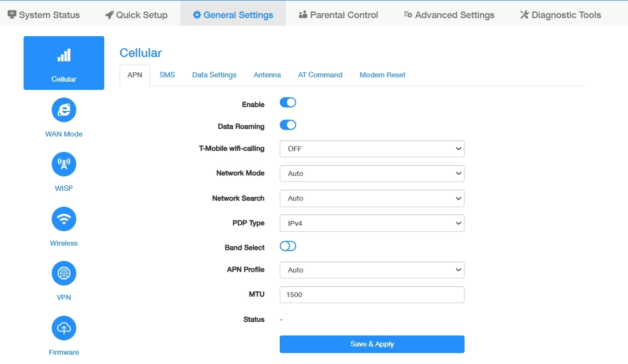Click the System Status monitor icon

click(x=12, y=15)
